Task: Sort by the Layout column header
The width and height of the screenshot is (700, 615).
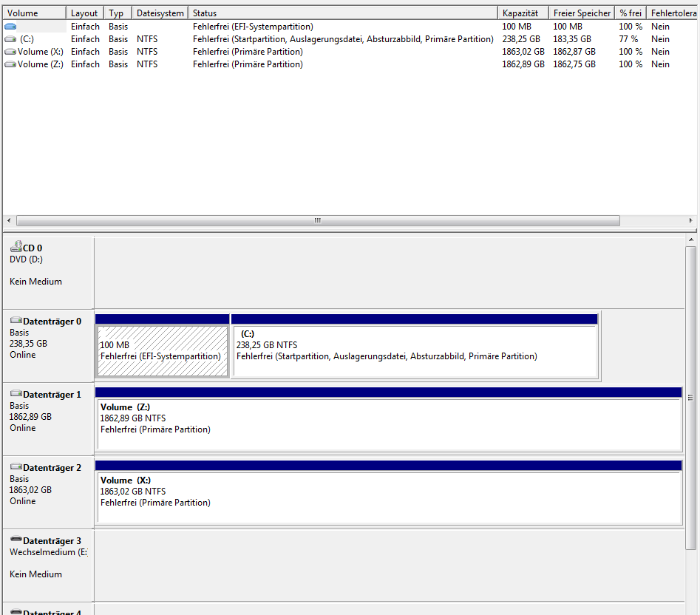Action: tap(85, 13)
